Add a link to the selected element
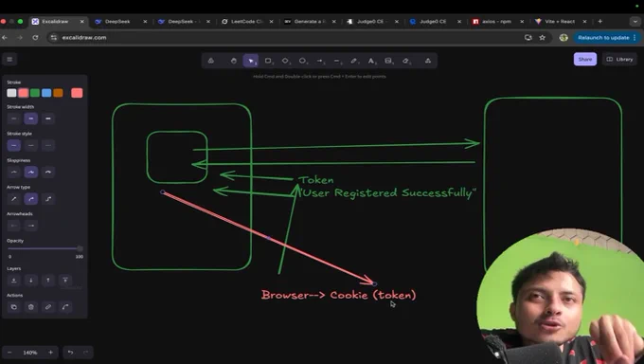This screenshot has height=364, width=644. [x=48, y=307]
